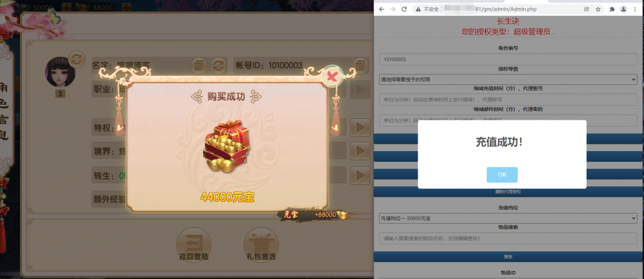Click the 物品搜索 search input field

[508, 238]
